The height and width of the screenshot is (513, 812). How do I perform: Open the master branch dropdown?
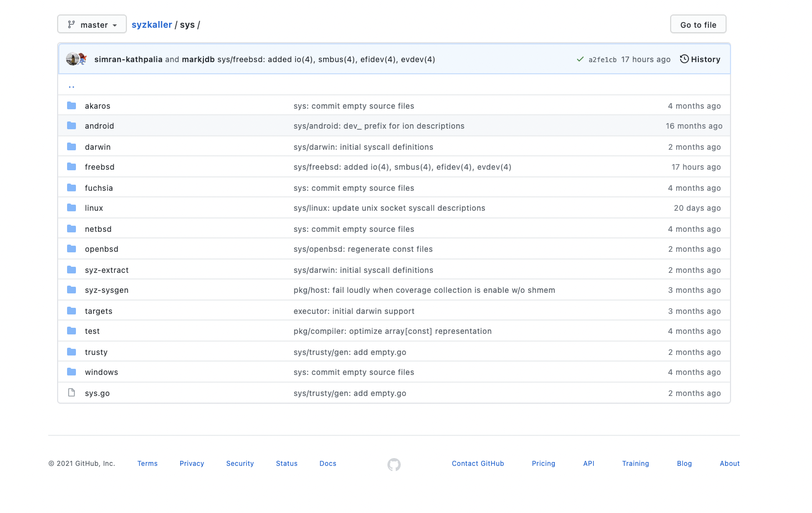coord(91,24)
